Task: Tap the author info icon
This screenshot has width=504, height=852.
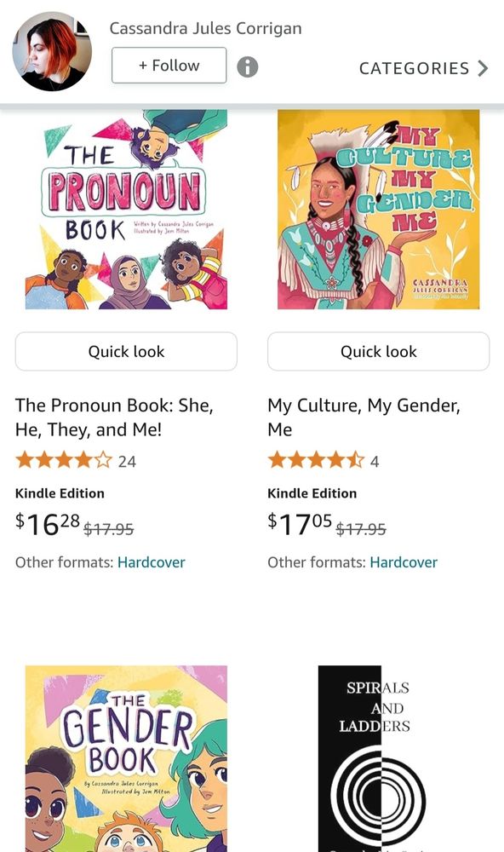Action: pyautogui.click(x=248, y=66)
